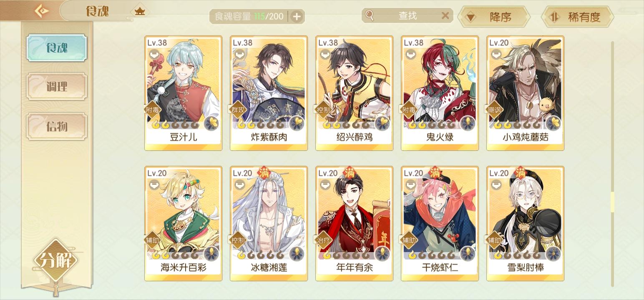Screen dimensions: 644x300
Task: Click the magnifier search icon
Action: coord(370,15)
